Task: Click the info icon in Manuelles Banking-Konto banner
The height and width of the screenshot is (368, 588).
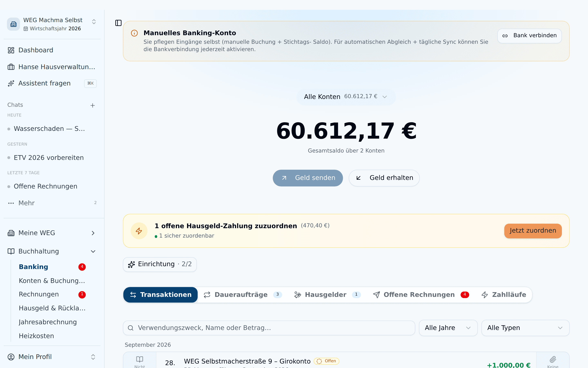Action: [134, 33]
